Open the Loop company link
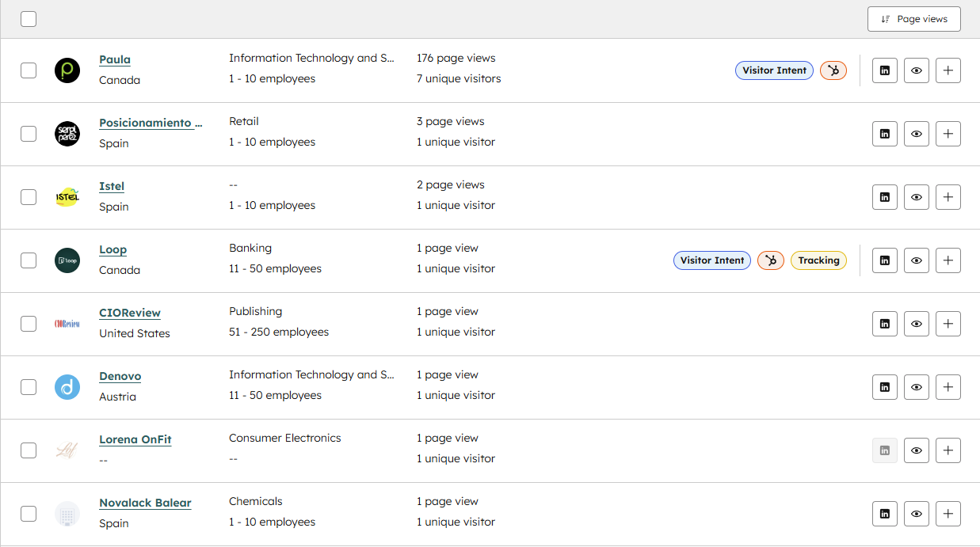The image size is (980, 547). point(112,249)
